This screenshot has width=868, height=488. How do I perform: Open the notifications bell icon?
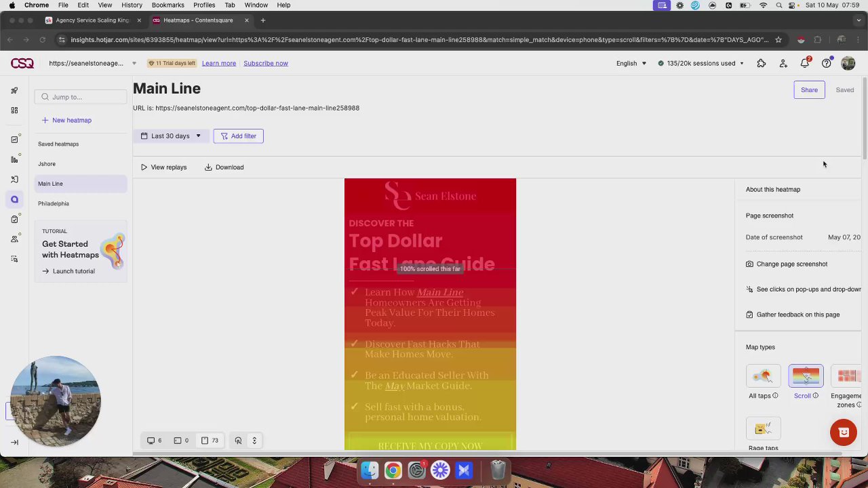point(805,63)
